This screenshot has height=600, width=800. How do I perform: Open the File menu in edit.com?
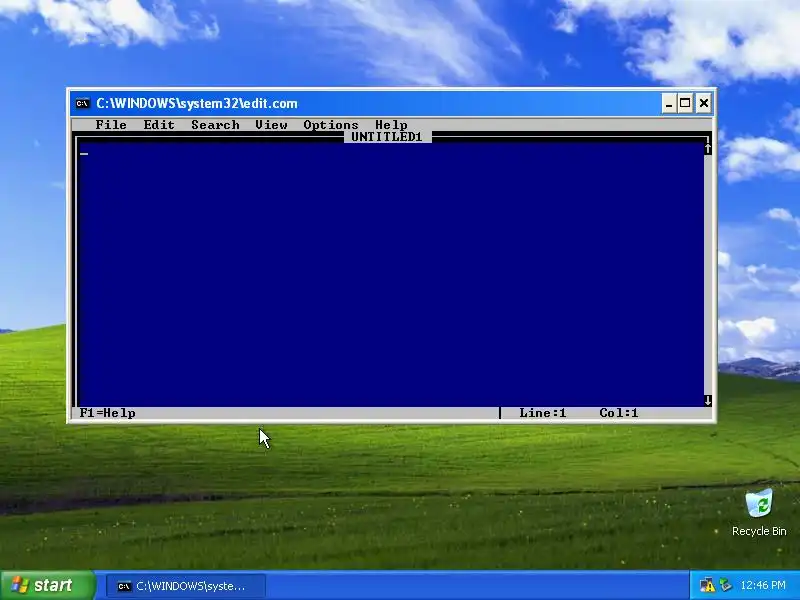[111, 125]
